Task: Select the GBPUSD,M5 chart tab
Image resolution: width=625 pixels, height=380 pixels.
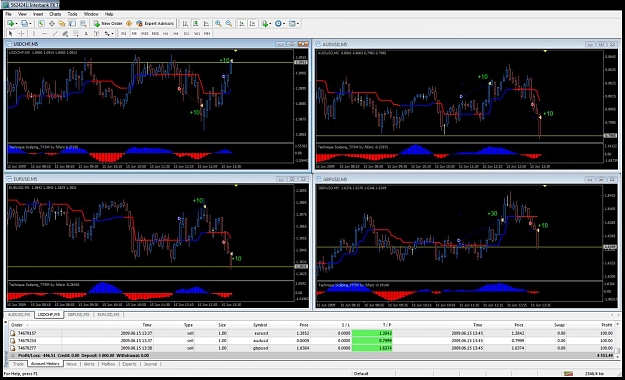Action: [79, 315]
